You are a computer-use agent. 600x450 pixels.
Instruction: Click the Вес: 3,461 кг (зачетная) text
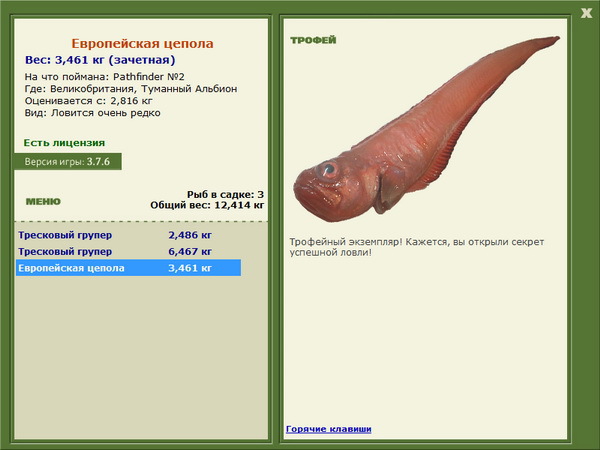(x=100, y=60)
